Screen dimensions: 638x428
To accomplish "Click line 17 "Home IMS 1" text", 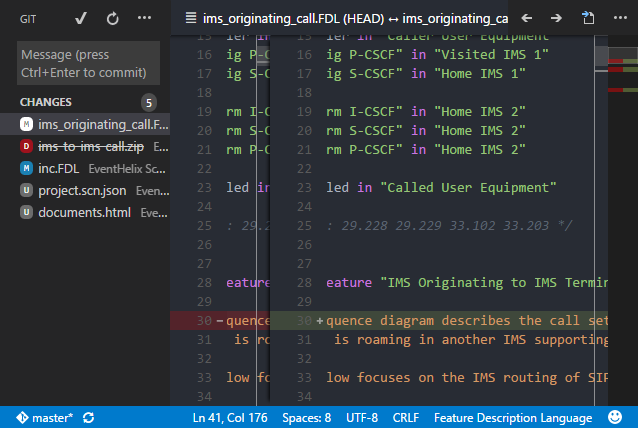I will pyautogui.click(x=480, y=74).
